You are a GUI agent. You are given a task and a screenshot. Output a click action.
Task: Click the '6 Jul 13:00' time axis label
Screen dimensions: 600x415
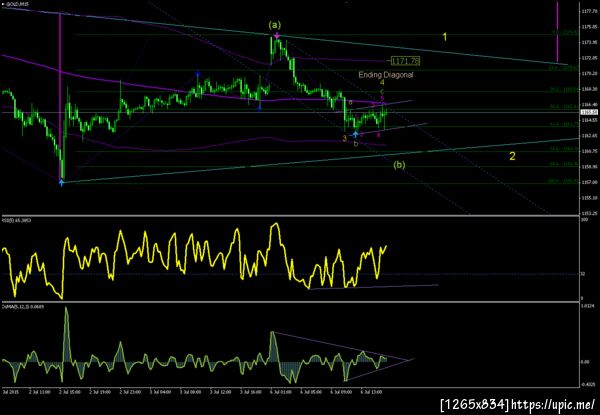point(372,392)
